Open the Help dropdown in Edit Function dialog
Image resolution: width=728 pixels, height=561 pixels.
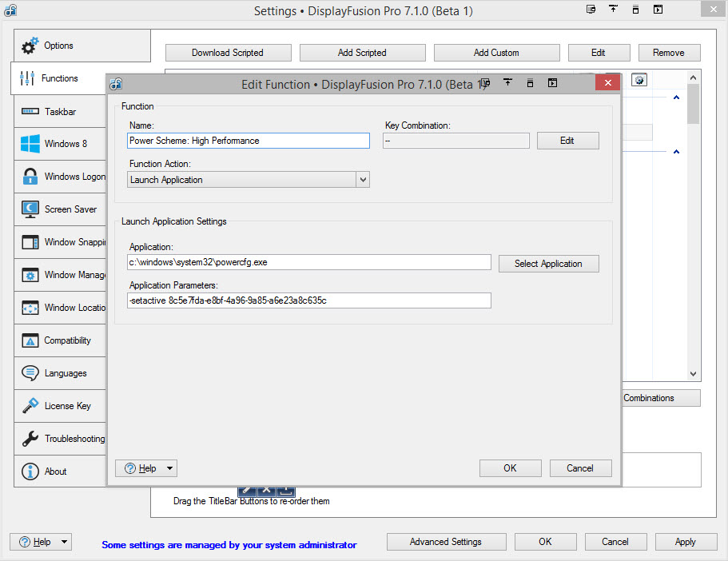click(x=145, y=468)
